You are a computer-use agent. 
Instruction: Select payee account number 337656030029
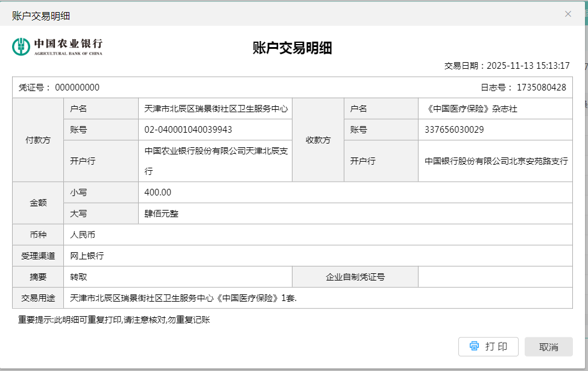point(454,130)
